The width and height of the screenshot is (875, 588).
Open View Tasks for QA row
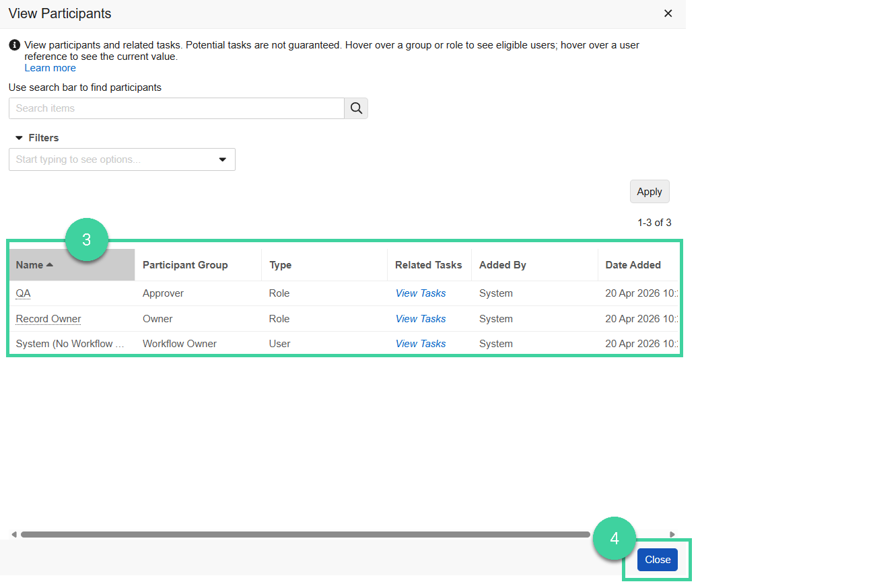[x=421, y=293]
